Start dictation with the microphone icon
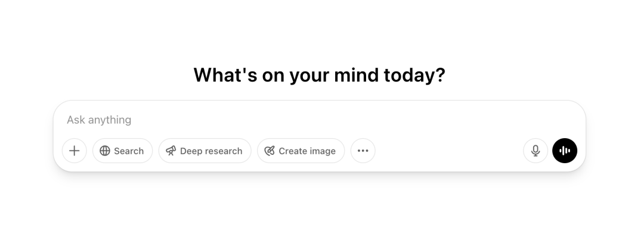This screenshot has height=243, width=644. (x=535, y=151)
